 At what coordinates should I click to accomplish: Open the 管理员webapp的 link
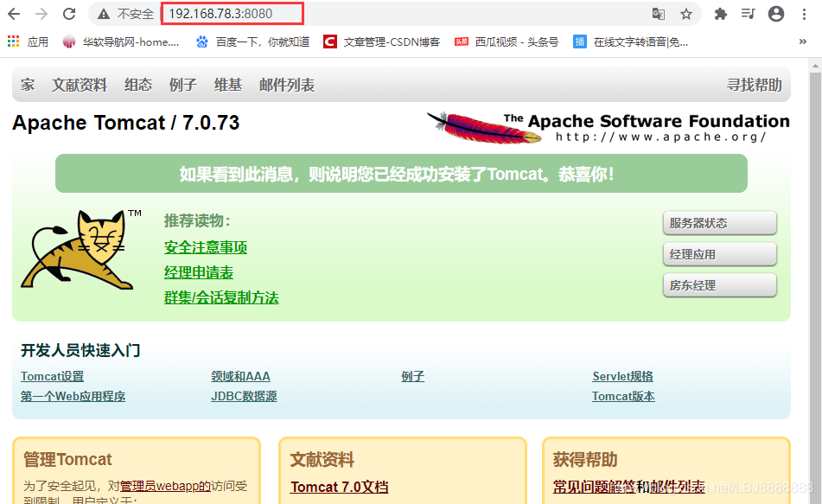pyautogui.click(x=165, y=486)
